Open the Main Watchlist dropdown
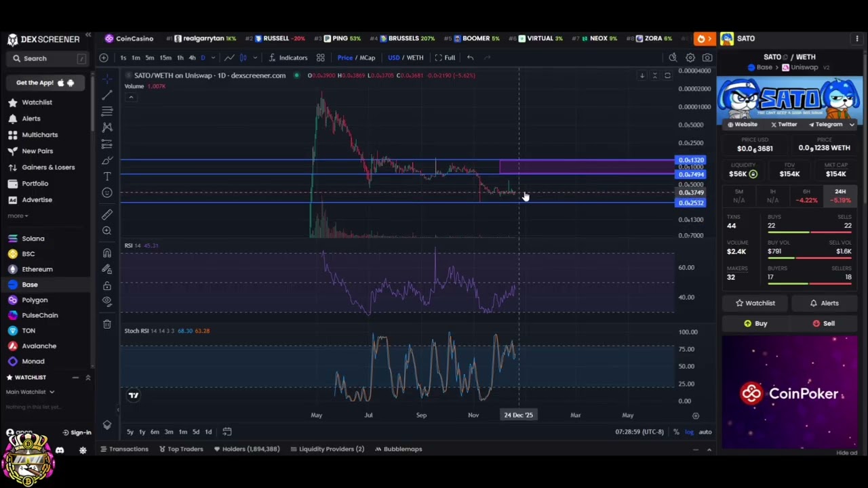868x488 pixels. [30, 392]
